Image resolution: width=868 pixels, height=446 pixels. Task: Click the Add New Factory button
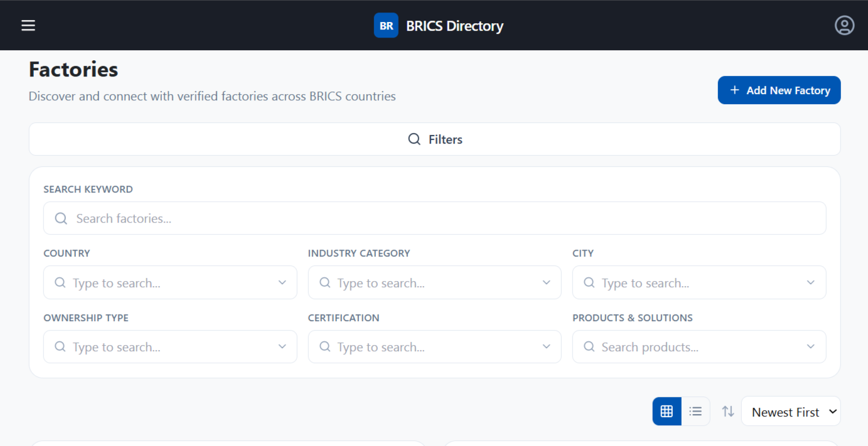click(779, 90)
